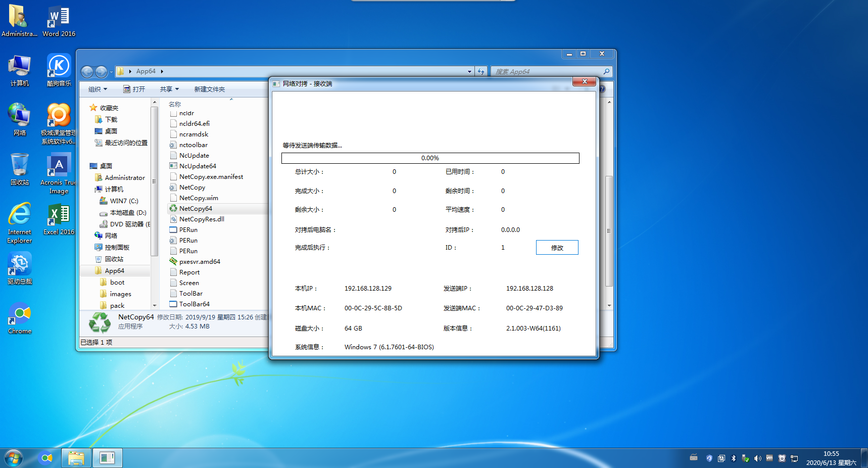Launch Acronis True Image desktop shortcut
This screenshot has height=468, width=868.
click(59, 173)
